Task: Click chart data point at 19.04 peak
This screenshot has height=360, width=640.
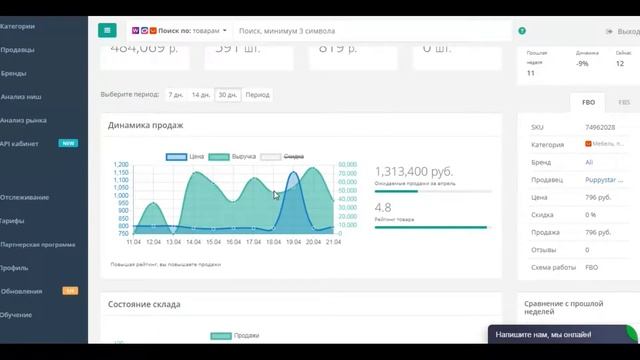Action: pos(293,173)
